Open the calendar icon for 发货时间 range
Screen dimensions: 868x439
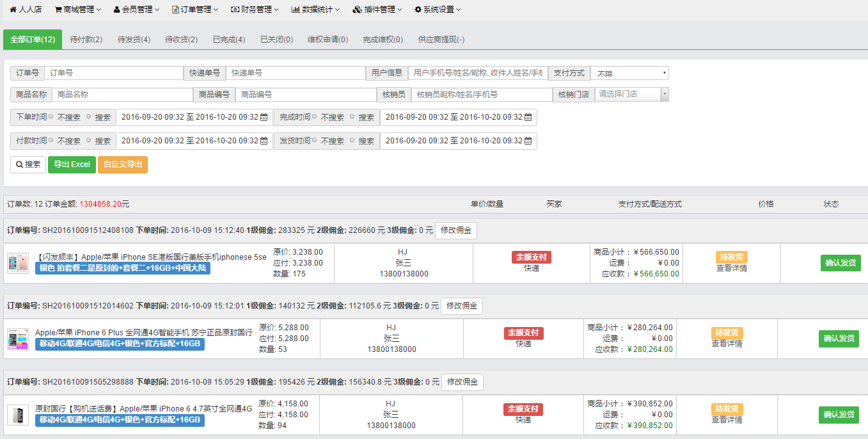pos(528,141)
